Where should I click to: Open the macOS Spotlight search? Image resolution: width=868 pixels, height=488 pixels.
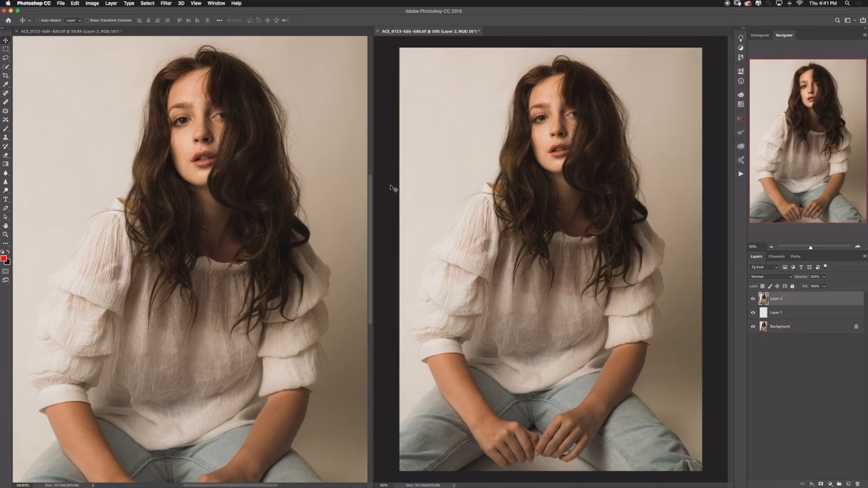847,3
